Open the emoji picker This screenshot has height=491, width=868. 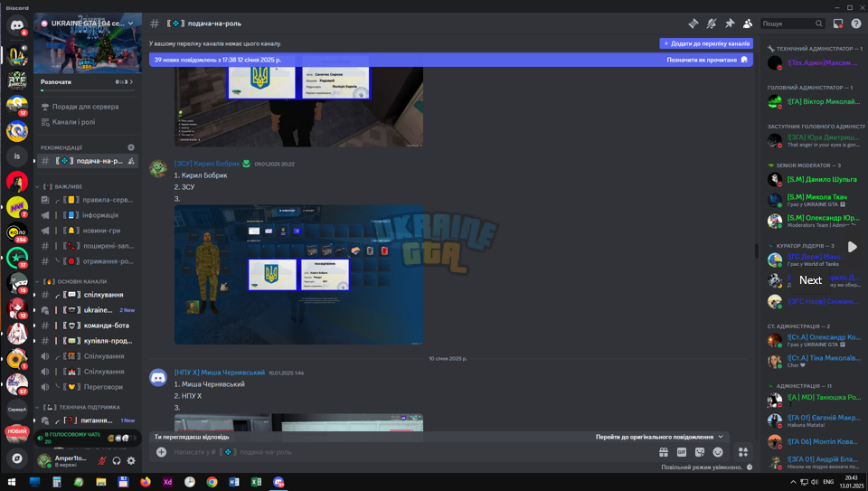[x=718, y=452]
